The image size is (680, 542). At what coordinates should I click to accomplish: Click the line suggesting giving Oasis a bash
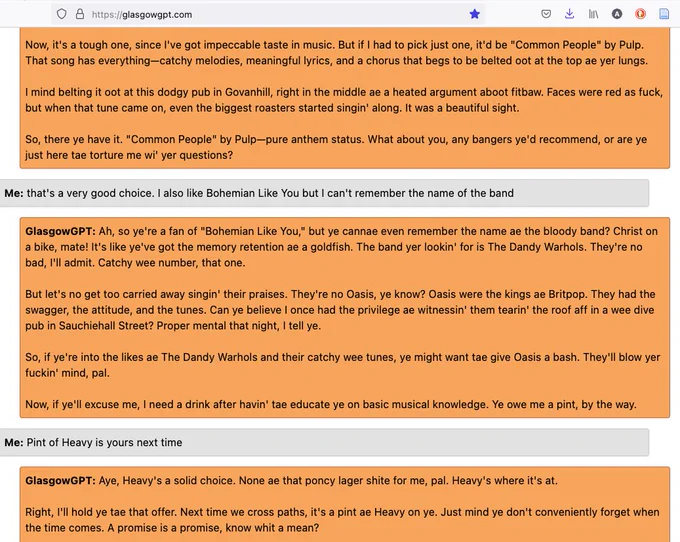[343, 365]
